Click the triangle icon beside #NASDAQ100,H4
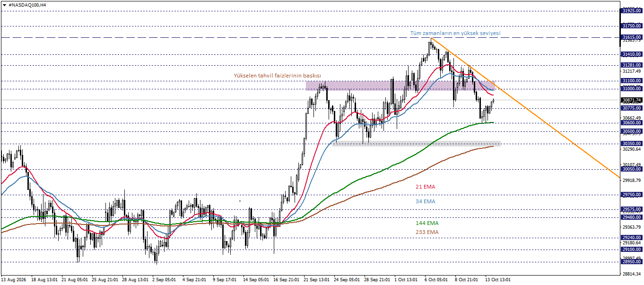644x285 pixels. pyautogui.click(x=4, y=4)
